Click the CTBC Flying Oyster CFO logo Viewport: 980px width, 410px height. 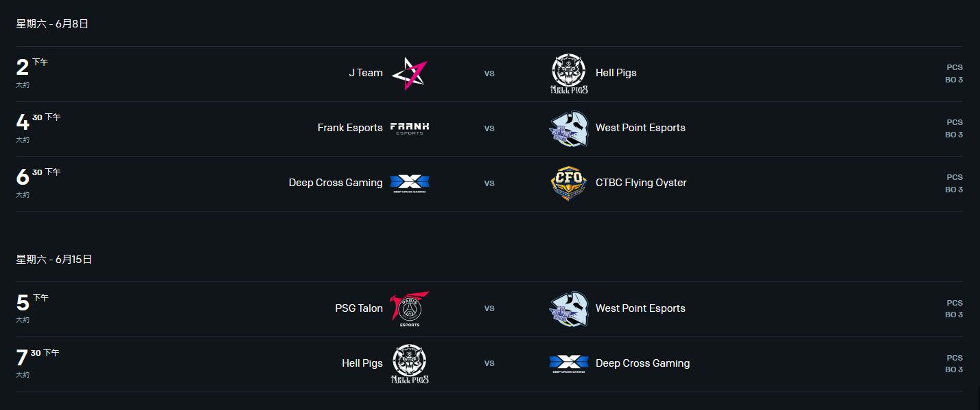(569, 183)
